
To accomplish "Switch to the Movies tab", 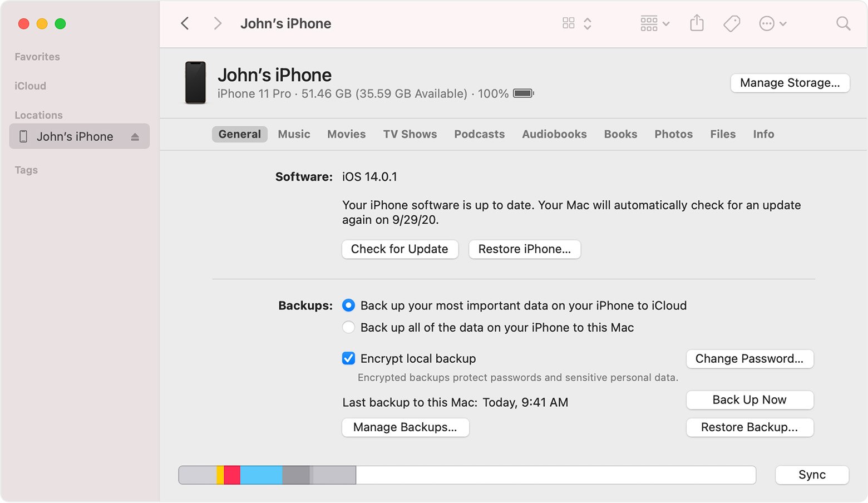I will point(347,134).
